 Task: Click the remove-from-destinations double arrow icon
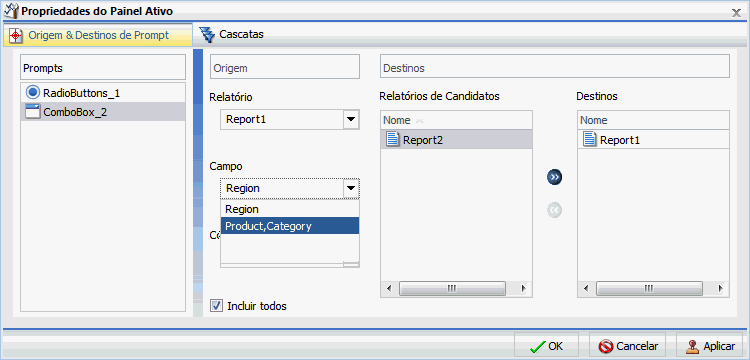pyautogui.click(x=554, y=210)
